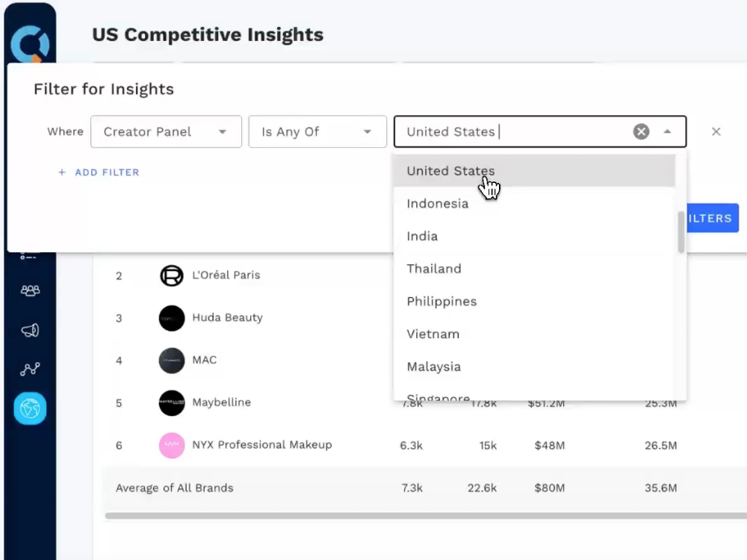The height and width of the screenshot is (560, 747).
Task: Open the line graph analytics icon
Action: coord(30,369)
